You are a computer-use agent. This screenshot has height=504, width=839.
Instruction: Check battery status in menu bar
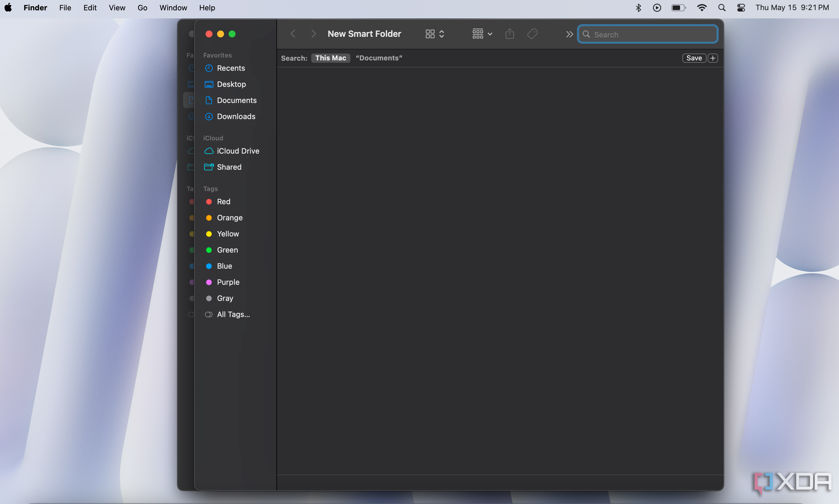click(x=679, y=7)
